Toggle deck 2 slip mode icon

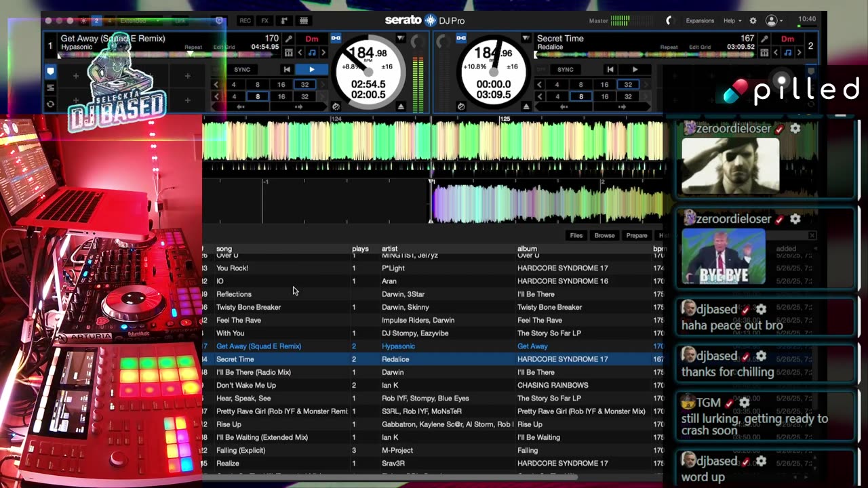461,106
